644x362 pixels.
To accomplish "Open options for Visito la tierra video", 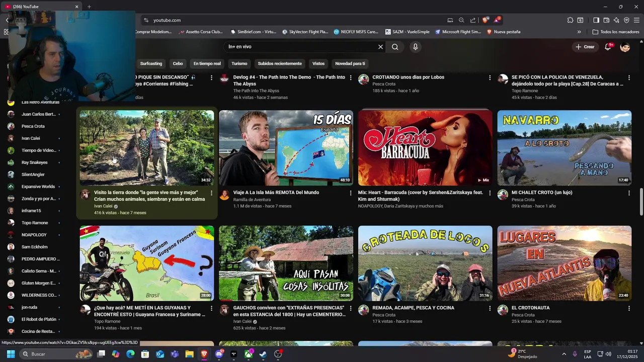I will pyautogui.click(x=211, y=193).
